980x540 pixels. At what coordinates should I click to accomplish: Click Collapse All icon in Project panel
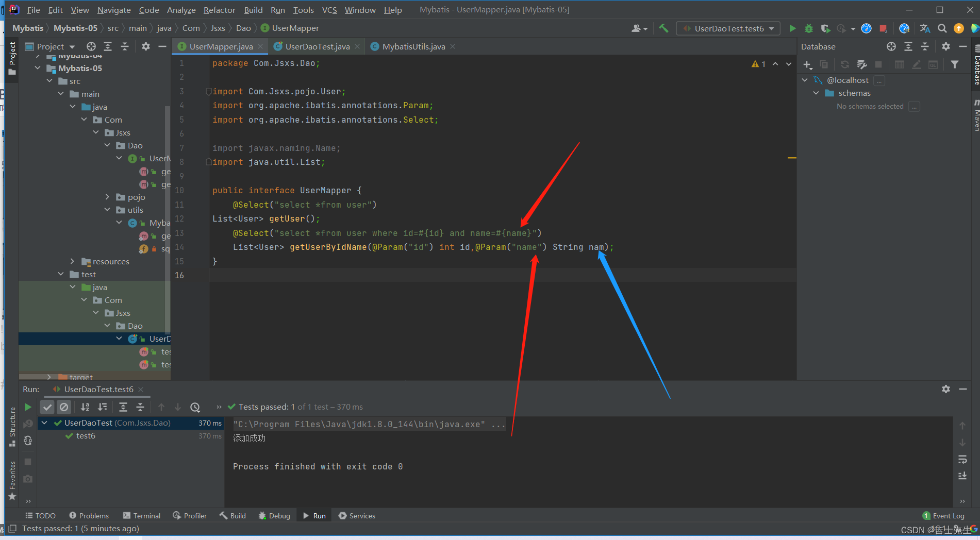pyautogui.click(x=125, y=46)
